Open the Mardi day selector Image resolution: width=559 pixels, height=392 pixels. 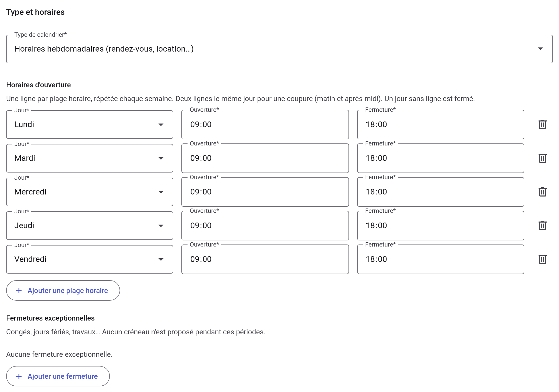coord(90,158)
